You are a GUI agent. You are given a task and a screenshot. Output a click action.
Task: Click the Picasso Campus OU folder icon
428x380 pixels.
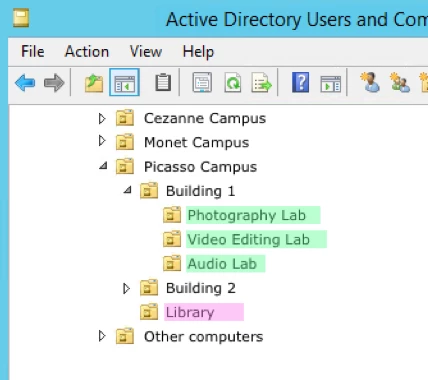[x=125, y=166]
